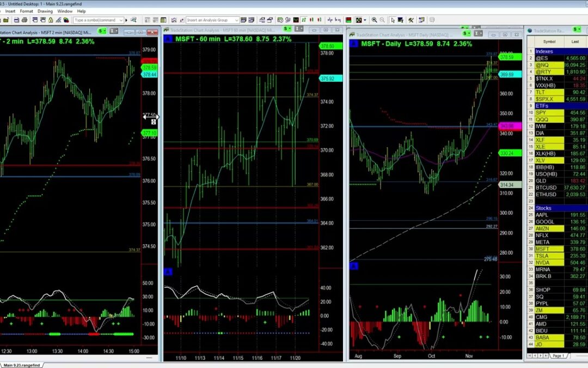Open the symbol/command combo box dropdown

(121, 20)
